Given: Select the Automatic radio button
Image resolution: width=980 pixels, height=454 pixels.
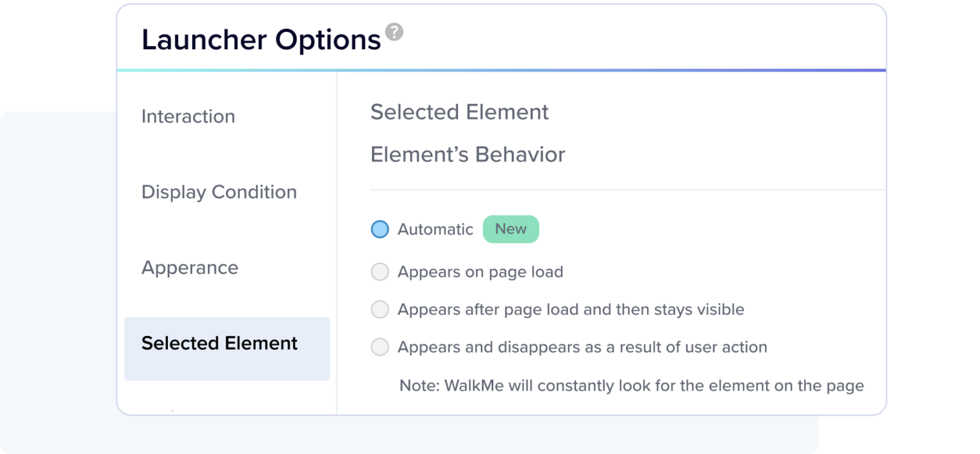Looking at the screenshot, I should pos(380,229).
